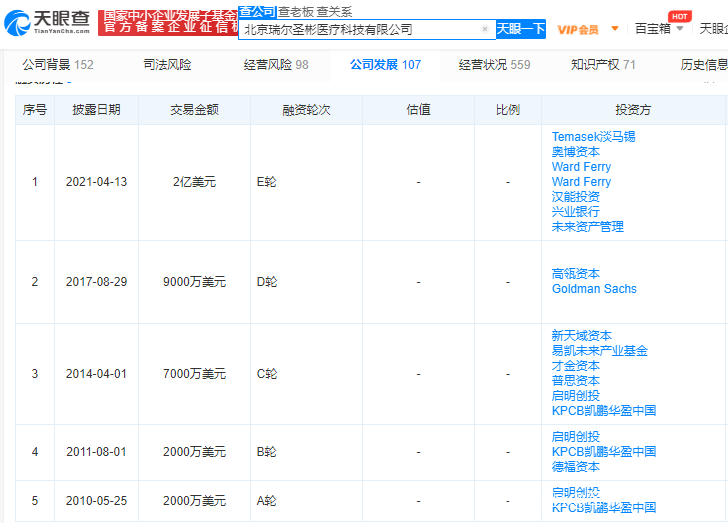This screenshot has width=728, height=523.
Task: Click the Tianyancha logo
Action: (x=47, y=22)
